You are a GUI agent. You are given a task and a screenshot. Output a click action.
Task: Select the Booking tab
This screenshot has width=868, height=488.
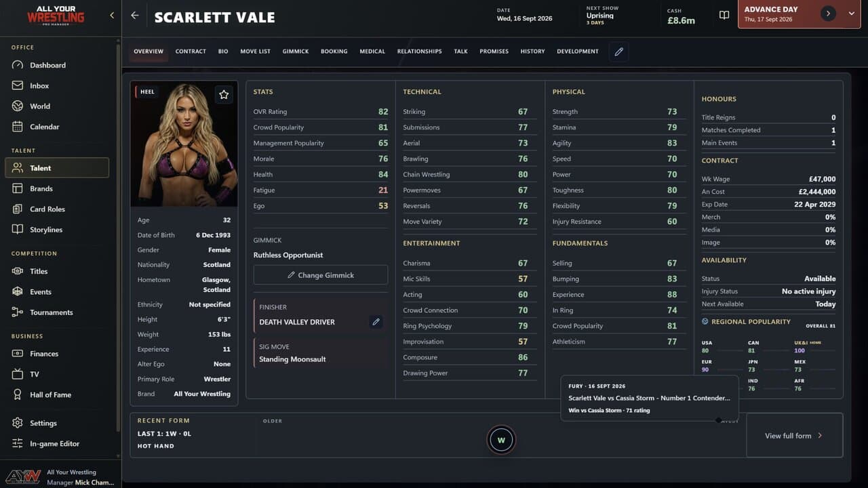pyautogui.click(x=334, y=52)
